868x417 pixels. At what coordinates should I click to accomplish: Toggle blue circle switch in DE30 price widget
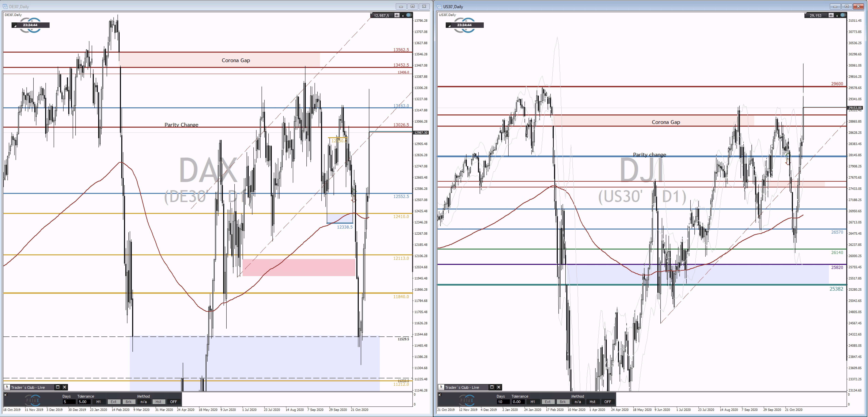point(409,15)
